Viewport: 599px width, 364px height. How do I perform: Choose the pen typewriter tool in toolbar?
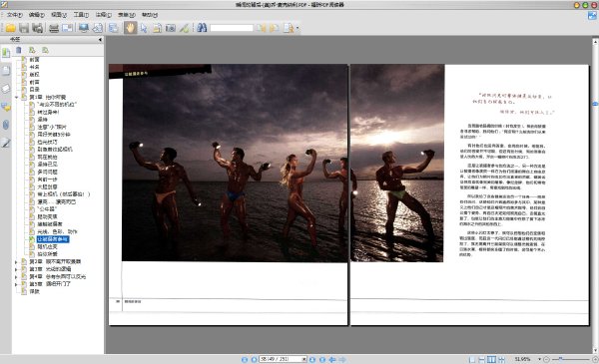184,28
